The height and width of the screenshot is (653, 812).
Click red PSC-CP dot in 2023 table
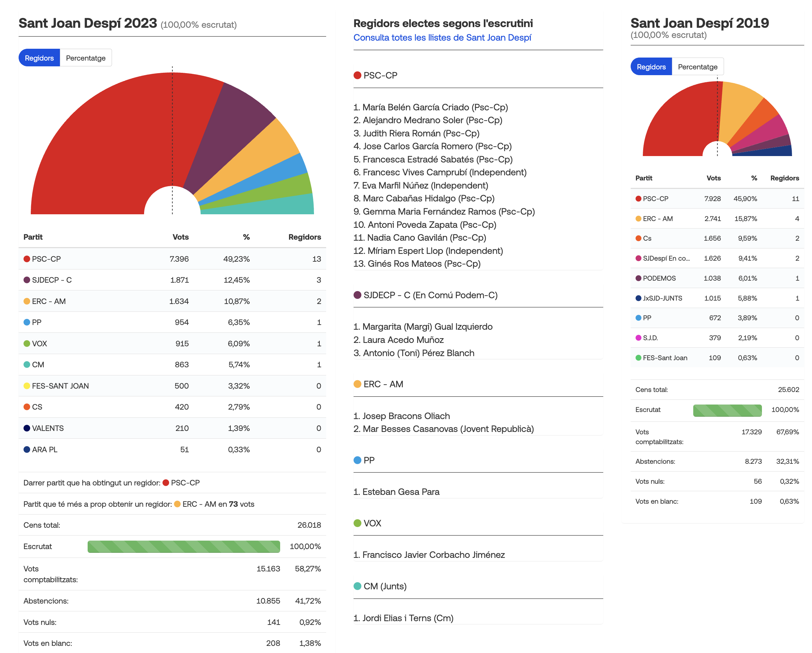[27, 259]
